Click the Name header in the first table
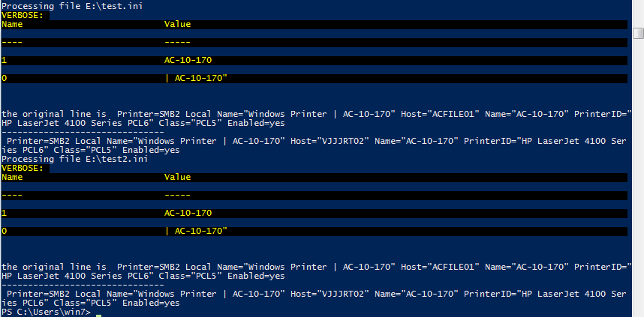This screenshot has width=644, height=317. [13, 24]
